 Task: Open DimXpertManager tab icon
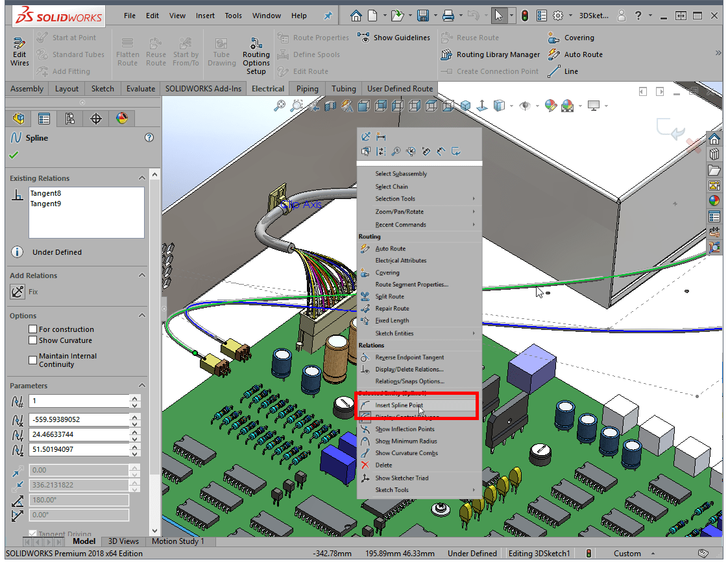point(95,119)
